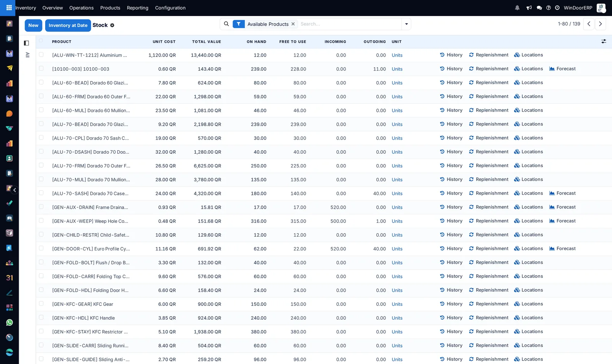Image resolution: width=612 pixels, height=364 pixels.
Task: Open optional columns adjust settings icon
Action: pyautogui.click(x=604, y=41)
